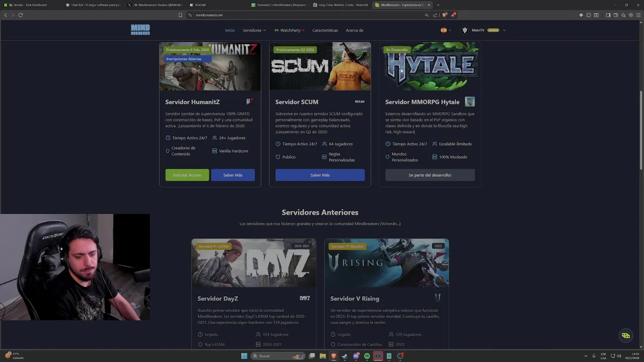This screenshot has width=644, height=362.
Task: Go to Inicio in the nav
Action: pos(230,30)
